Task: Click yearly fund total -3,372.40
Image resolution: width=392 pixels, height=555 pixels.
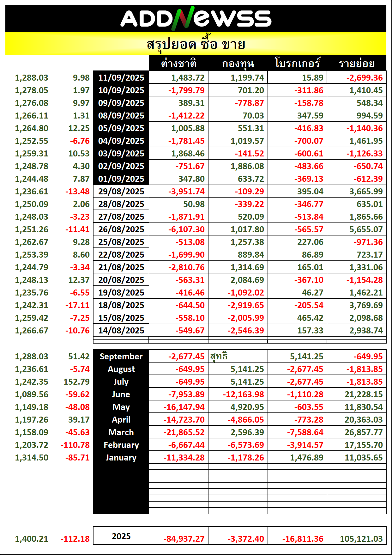Action: tap(246, 539)
